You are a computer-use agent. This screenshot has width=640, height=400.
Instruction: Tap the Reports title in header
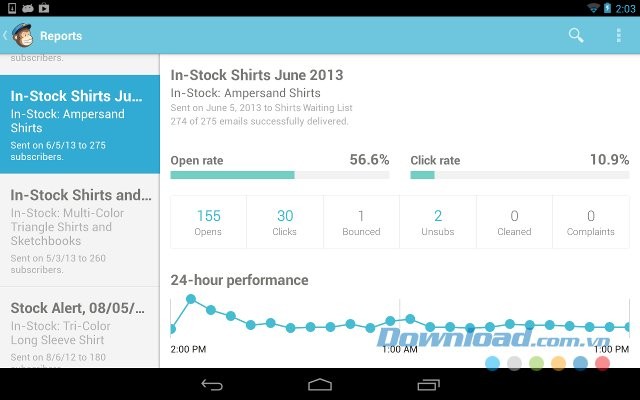pyautogui.click(x=61, y=36)
